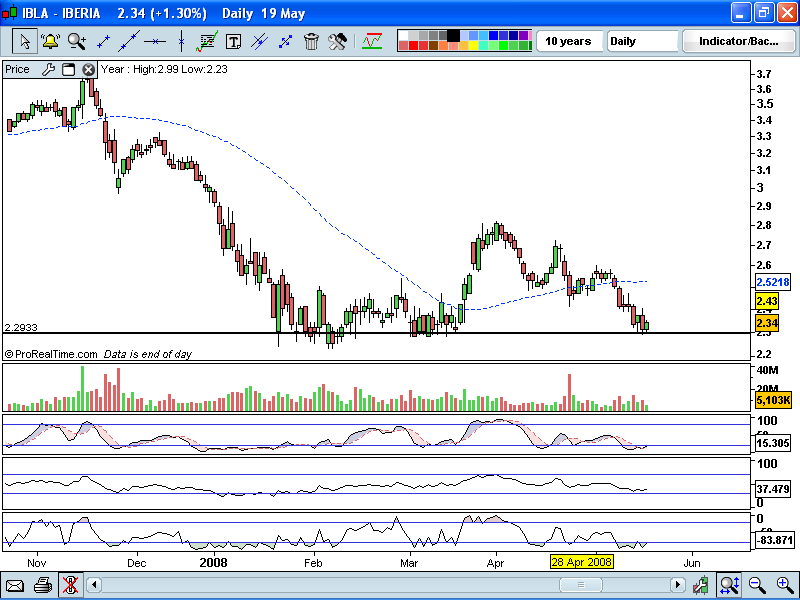Click the horizontal scrollbar thumb
This screenshot has width=800, height=600.
[x=581, y=585]
